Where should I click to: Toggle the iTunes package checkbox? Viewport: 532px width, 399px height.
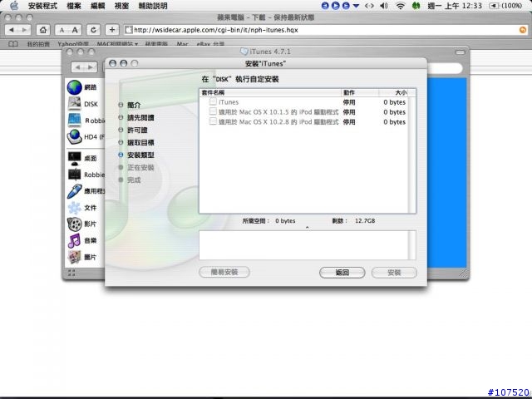pyautogui.click(x=213, y=101)
